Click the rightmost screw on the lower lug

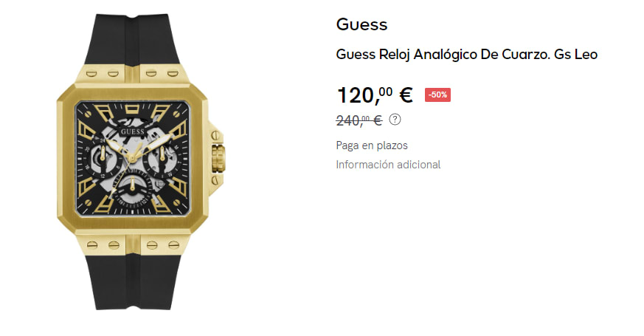pos(174,245)
